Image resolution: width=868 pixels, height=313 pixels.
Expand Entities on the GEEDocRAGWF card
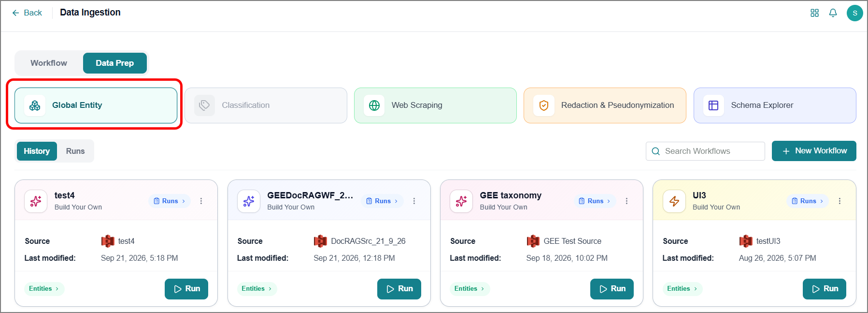pos(256,289)
